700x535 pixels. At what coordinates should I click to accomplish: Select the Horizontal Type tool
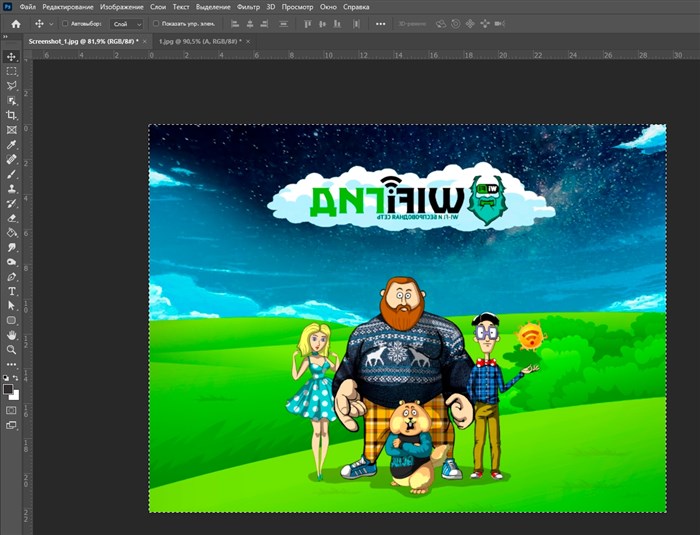tap(12, 292)
